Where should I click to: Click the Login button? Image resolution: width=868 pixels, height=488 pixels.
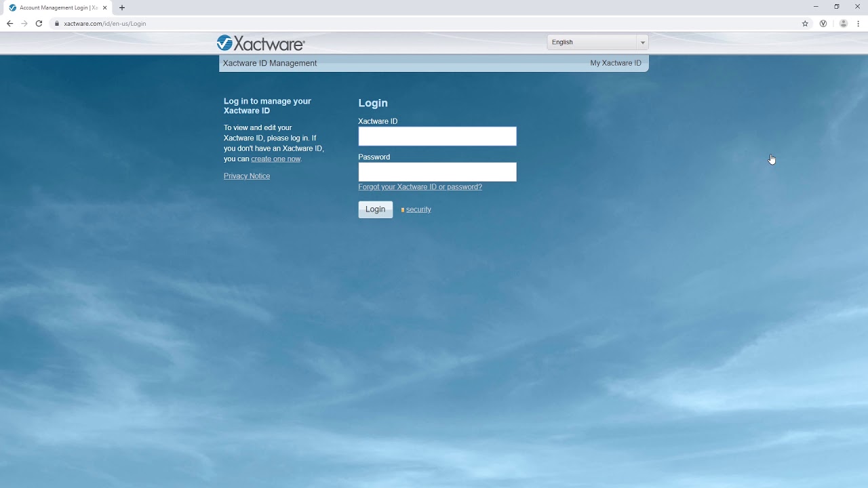tap(376, 209)
